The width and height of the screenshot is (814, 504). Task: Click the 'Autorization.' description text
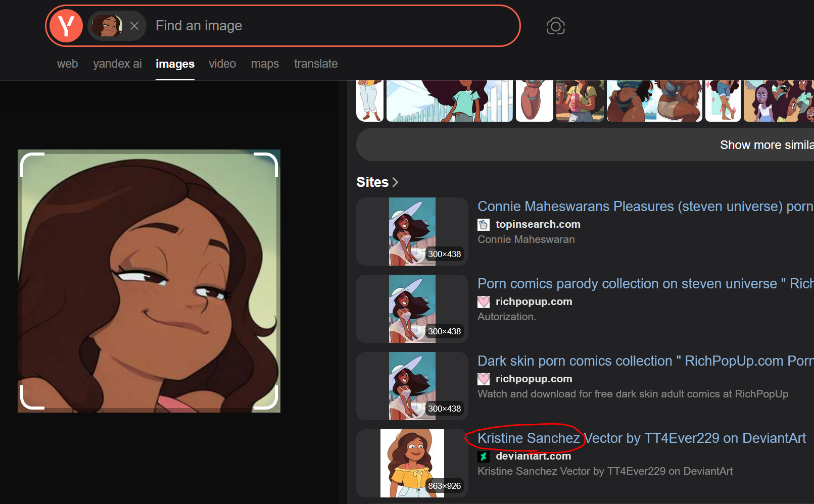click(507, 317)
